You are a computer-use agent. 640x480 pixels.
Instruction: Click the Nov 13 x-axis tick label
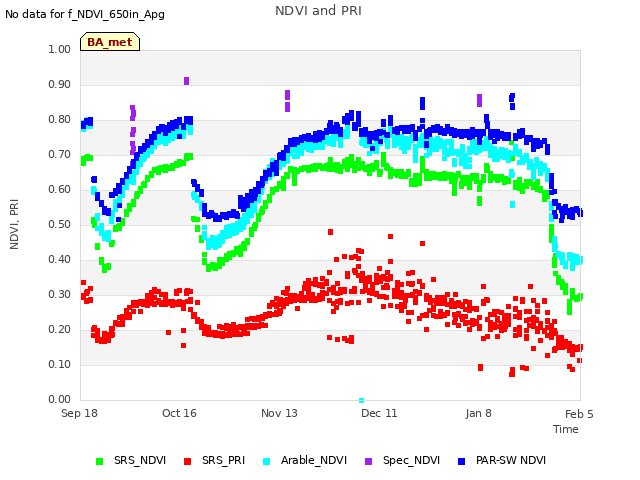point(279,413)
